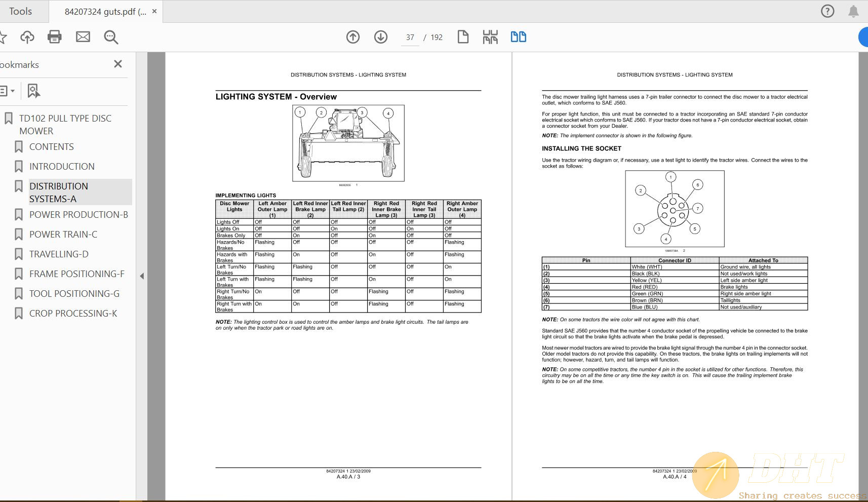Image resolution: width=868 pixels, height=502 pixels.
Task: Open the notifications bell
Action: point(854,11)
